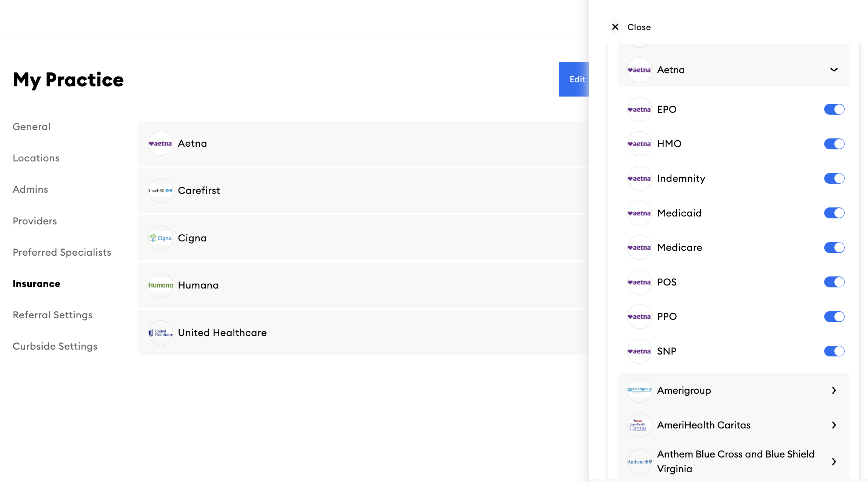This screenshot has height=482, width=868.
Task: Click the Cigna logo icon
Action: click(160, 238)
